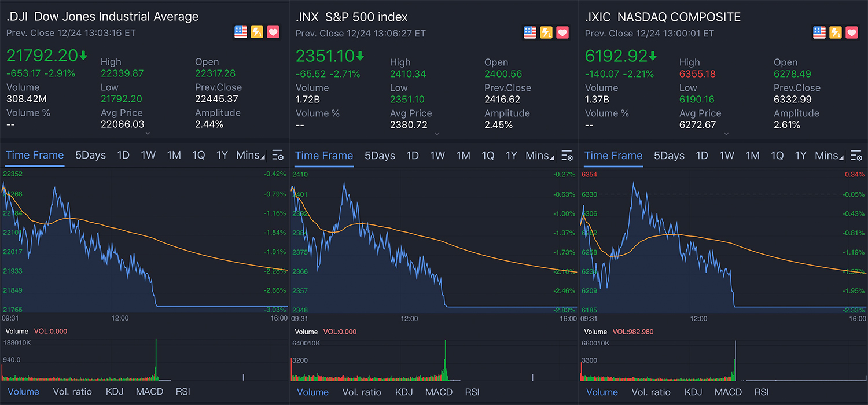Pick KDJ indicator under NASDAQ chart
Screen dimensions: 868x405
(x=693, y=392)
